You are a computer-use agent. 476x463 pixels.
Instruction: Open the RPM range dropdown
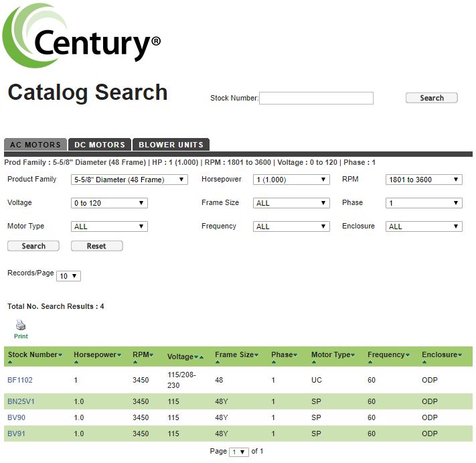(424, 180)
